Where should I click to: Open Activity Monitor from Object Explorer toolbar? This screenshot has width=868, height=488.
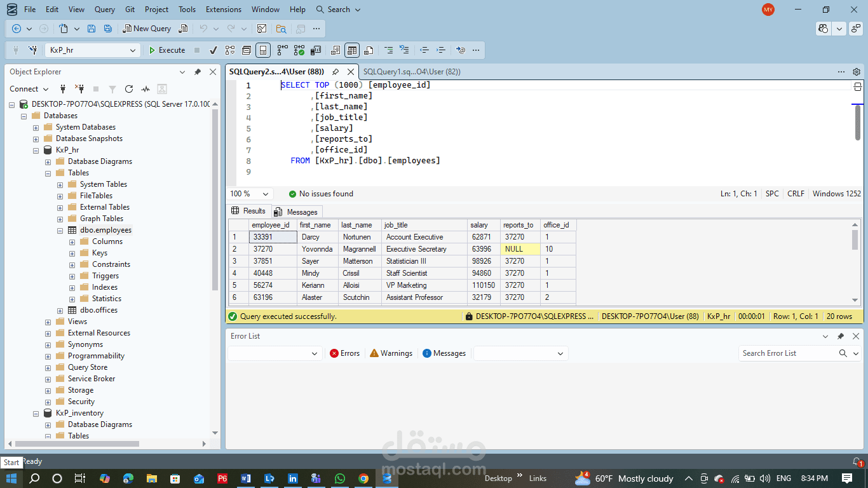point(146,89)
